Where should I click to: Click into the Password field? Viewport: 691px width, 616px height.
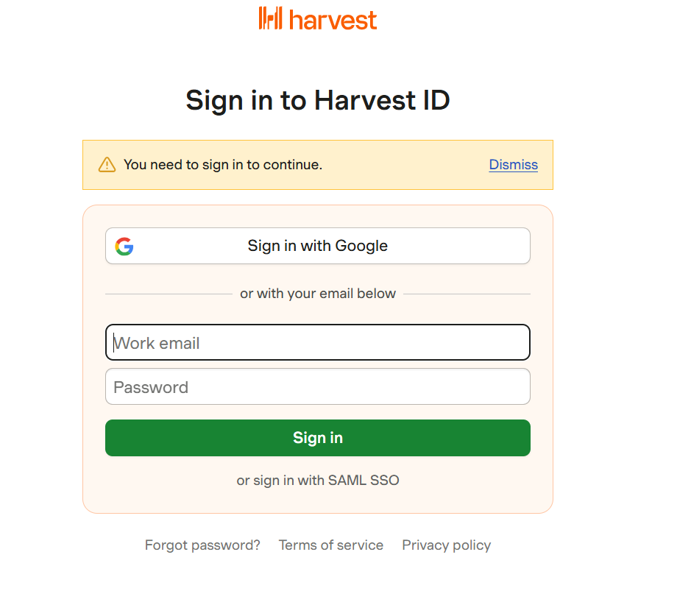tap(317, 387)
